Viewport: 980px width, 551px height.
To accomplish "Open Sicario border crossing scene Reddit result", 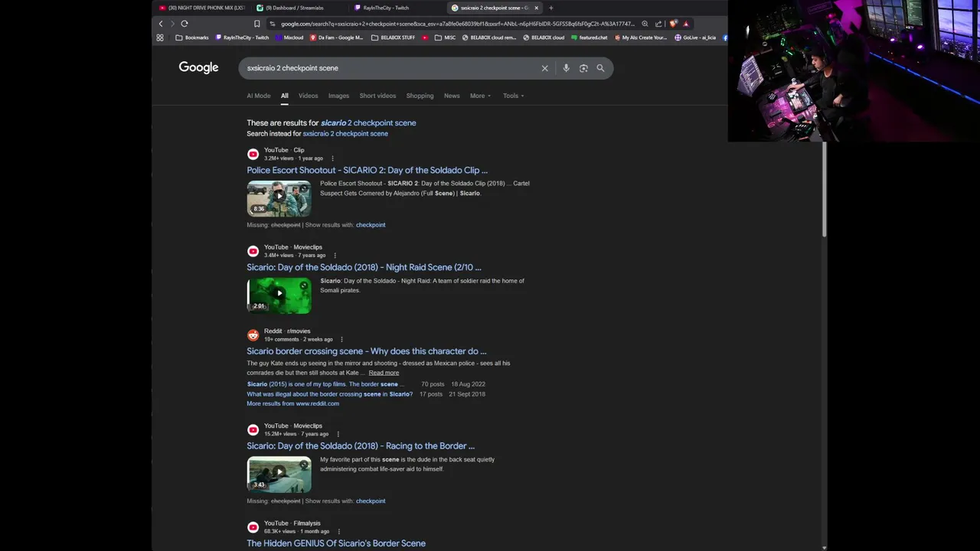I will point(366,351).
